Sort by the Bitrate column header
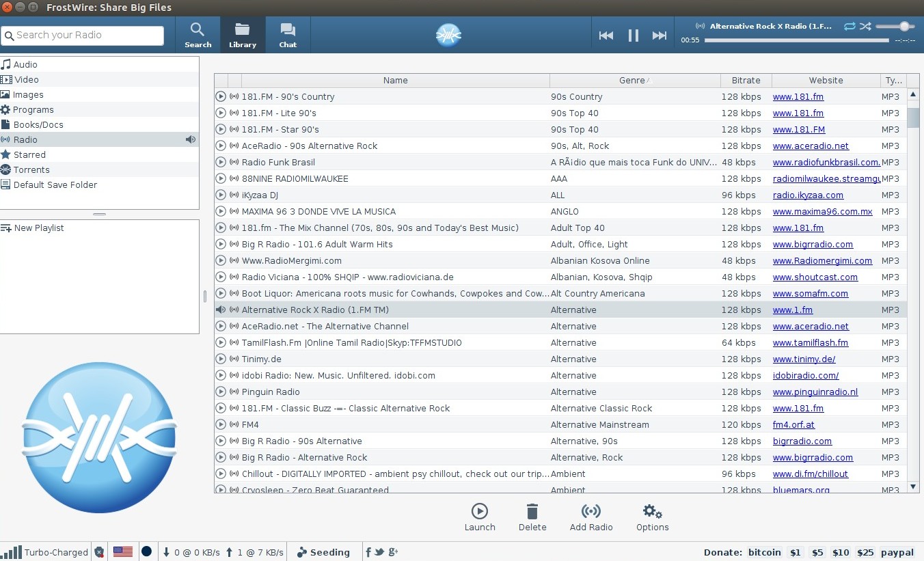 pos(746,80)
